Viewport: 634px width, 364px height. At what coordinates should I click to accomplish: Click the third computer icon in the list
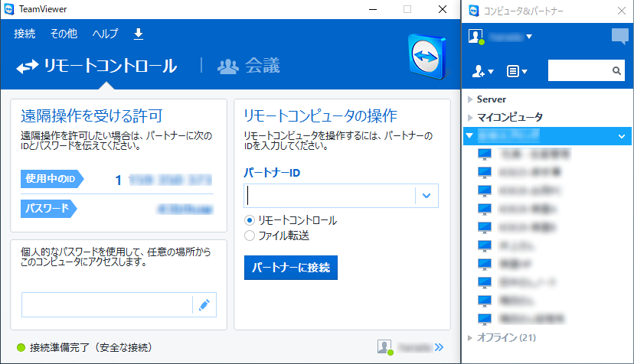[485, 190]
